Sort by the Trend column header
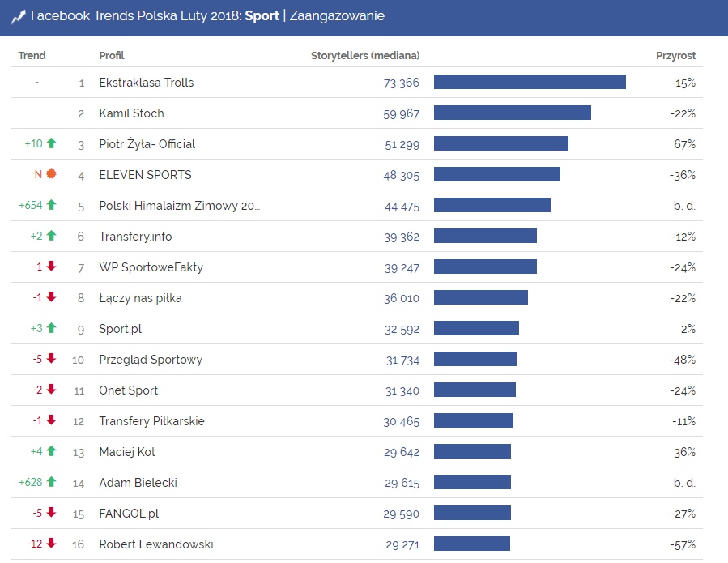Screen dimensions: 728x563 32,56
